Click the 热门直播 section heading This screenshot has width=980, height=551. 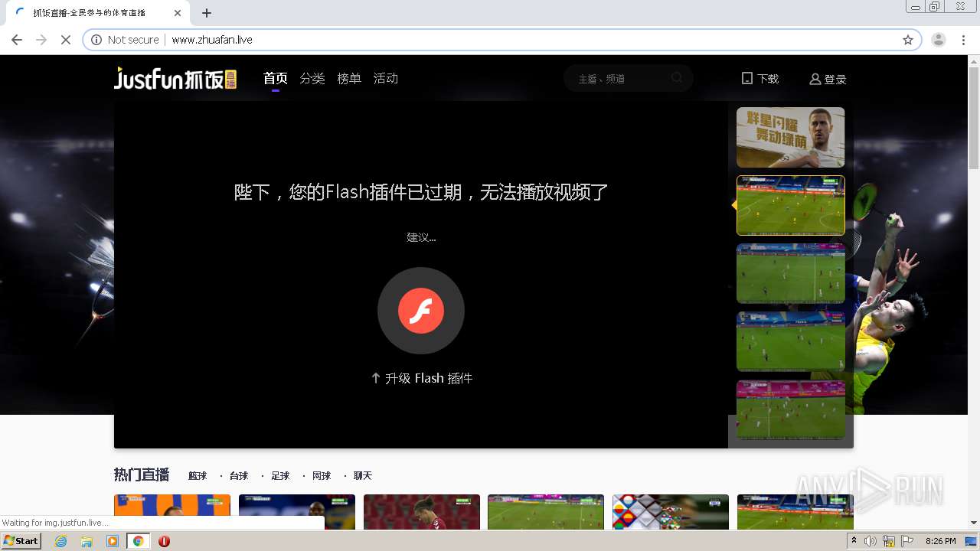pos(142,475)
